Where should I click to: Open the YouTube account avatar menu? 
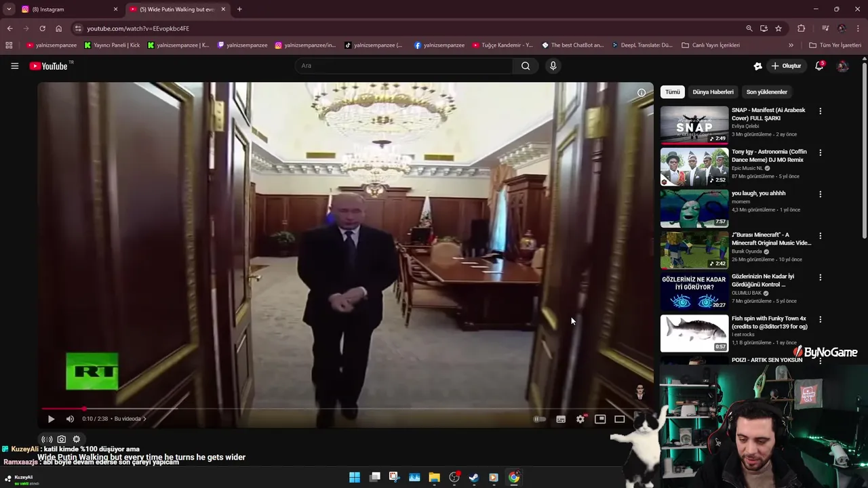(843, 66)
